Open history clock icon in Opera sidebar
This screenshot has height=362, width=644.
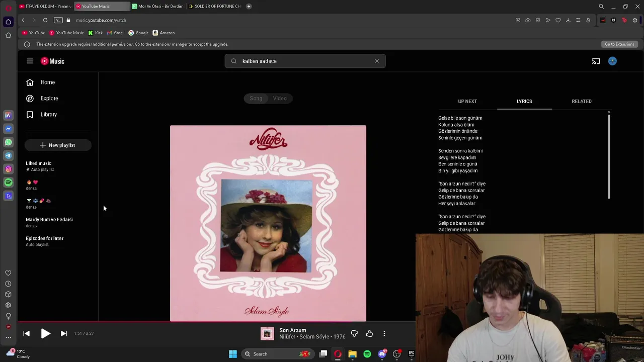pyautogui.click(x=8, y=284)
